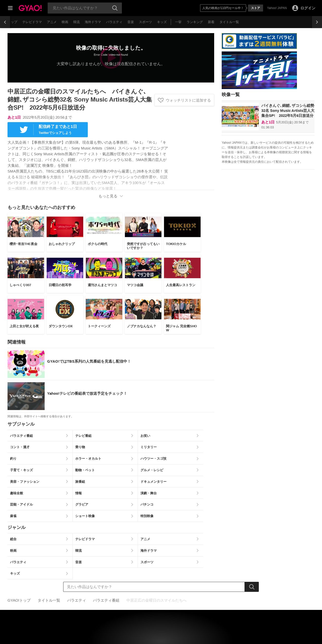The height and width of the screenshot is (644, 322).
Task: Open the 音楽 genre link in the ジャンル list
Action: 105,562
